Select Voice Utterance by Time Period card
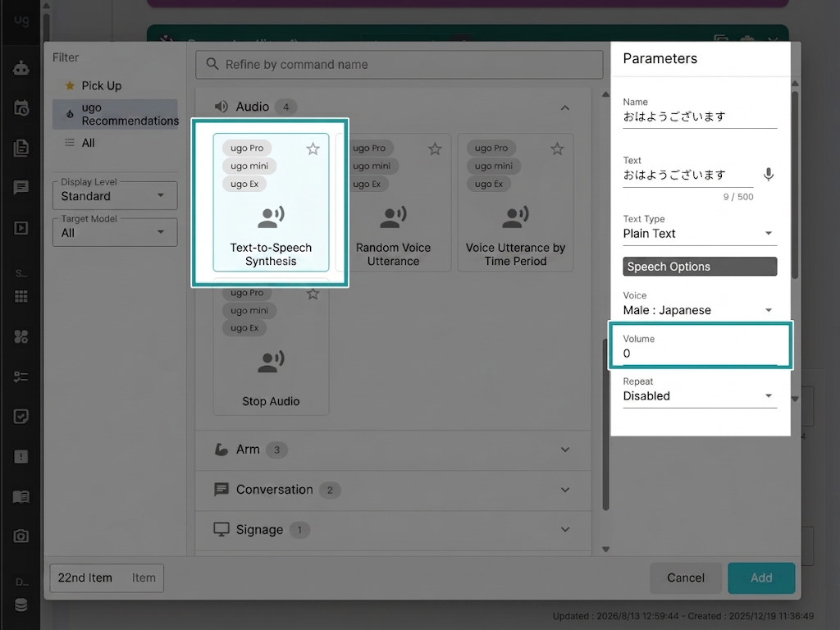 (x=515, y=203)
